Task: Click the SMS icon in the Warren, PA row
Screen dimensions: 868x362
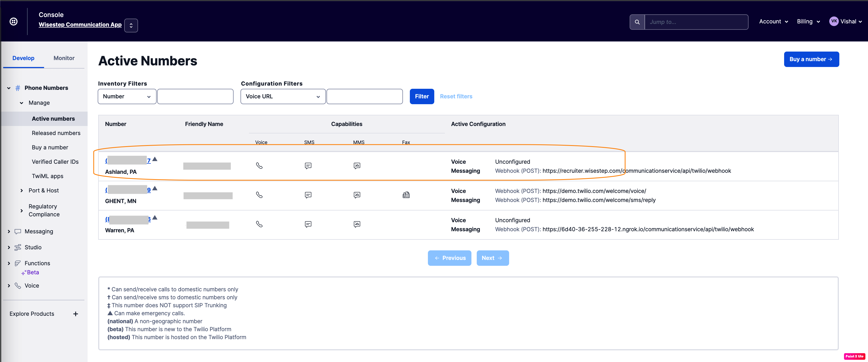Action: pyautogui.click(x=308, y=224)
